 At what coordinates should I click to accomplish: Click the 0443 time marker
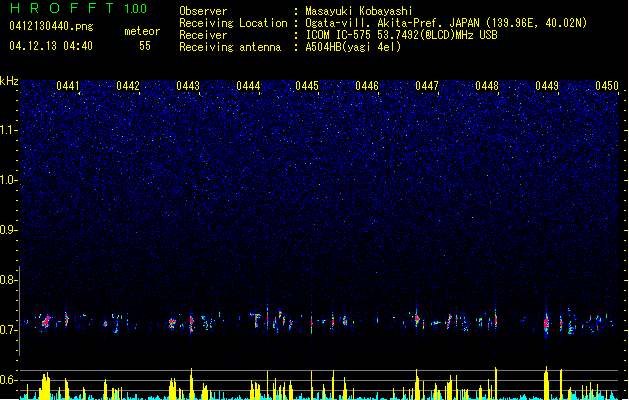click(188, 86)
